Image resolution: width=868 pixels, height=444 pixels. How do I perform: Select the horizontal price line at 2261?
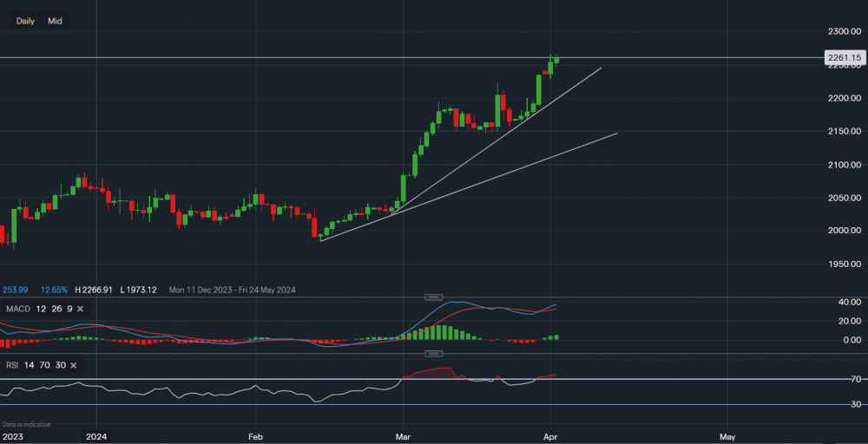[x=260, y=58]
